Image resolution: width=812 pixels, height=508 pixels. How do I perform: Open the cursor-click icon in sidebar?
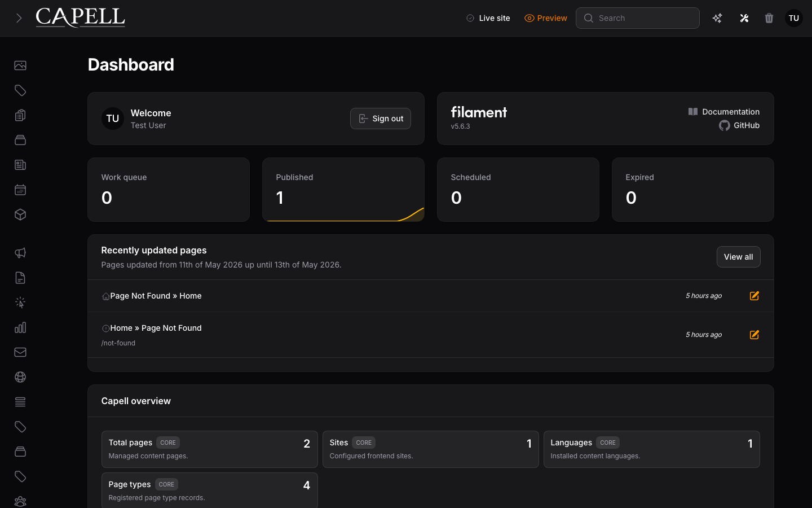click(20, 303)
